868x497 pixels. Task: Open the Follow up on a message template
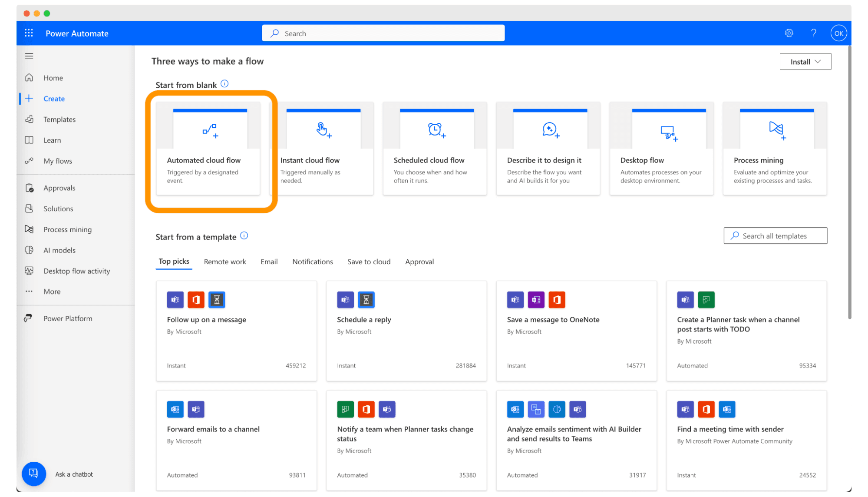(x=236, y=331)
